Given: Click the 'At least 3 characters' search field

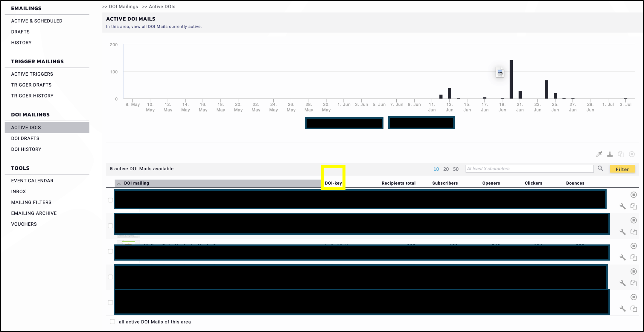Looking at the screenshot, I should 529,169.
